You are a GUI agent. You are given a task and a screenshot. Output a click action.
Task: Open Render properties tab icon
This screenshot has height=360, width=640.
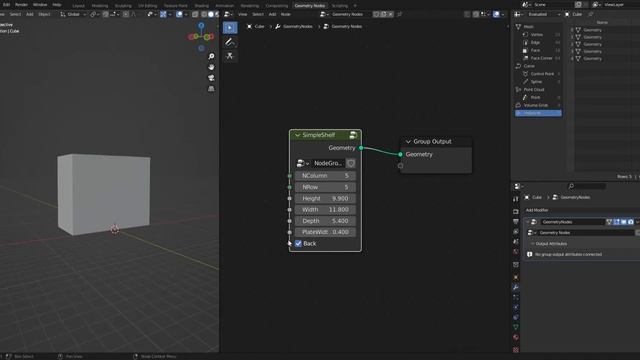pyautogui.click(x=516, y=211)
